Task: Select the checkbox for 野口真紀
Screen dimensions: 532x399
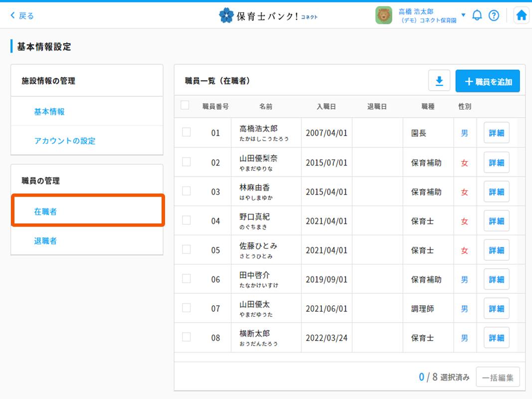Action: [x=186, y=220]
